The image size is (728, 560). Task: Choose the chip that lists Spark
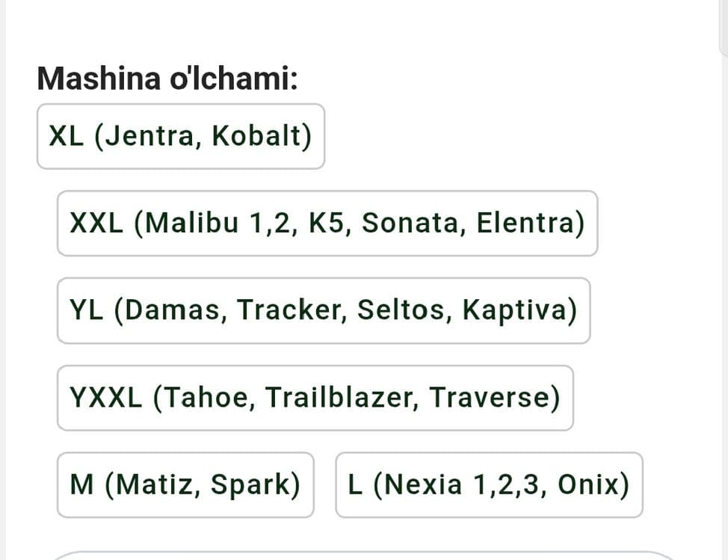(185, 484)
